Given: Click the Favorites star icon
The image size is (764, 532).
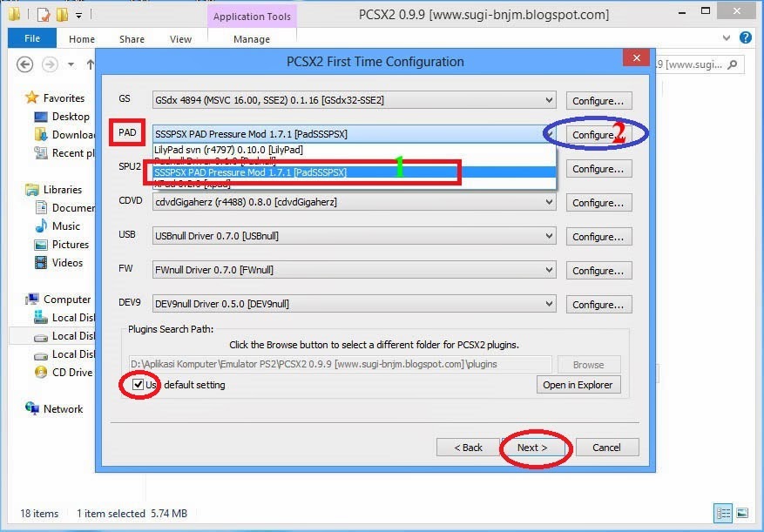Looking at the screenshot, I should [x=31, y=98].
